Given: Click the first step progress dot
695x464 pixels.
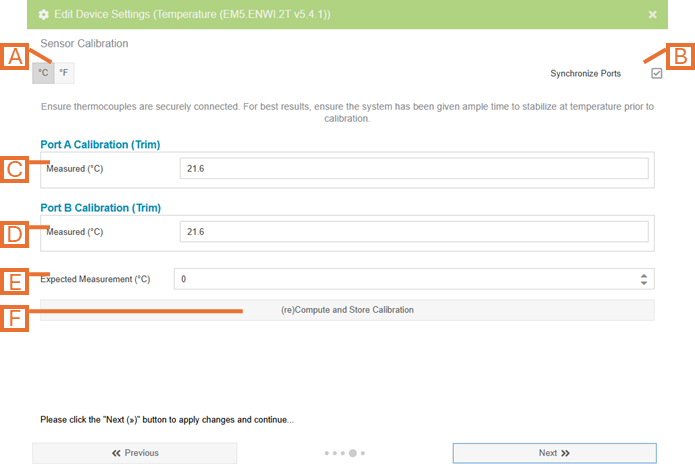Looking at the screenshot, I should [x=327, y=453].
